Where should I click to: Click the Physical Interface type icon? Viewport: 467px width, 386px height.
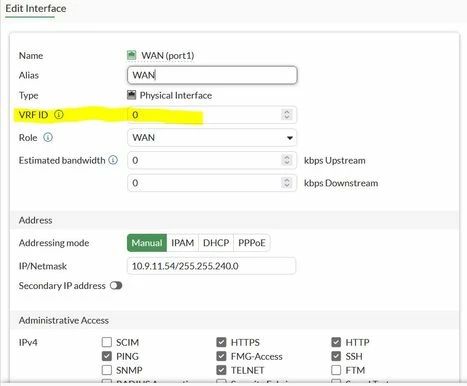(x=132, y=95)
